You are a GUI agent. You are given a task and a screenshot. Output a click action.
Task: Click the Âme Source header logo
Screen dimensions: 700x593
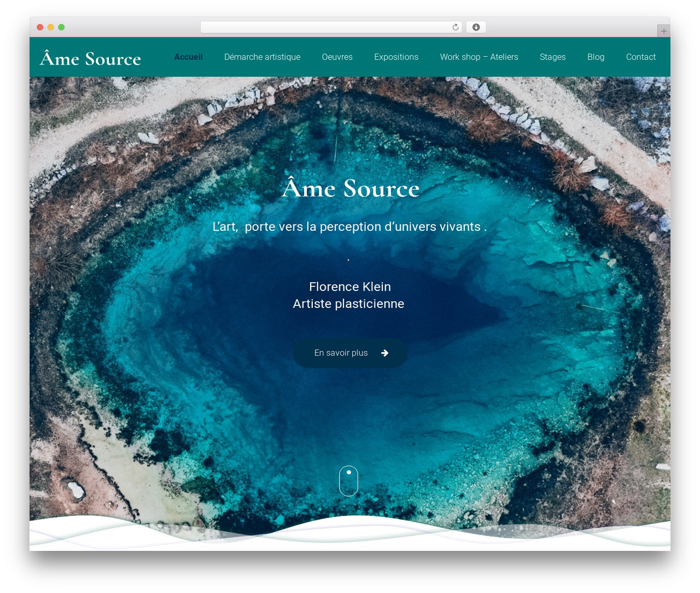pos(90,57)
